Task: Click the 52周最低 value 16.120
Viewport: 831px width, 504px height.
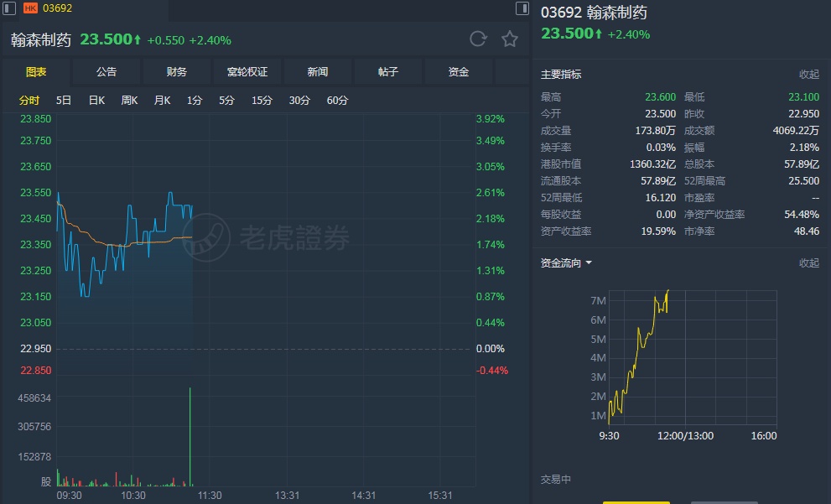Action: pos(660,198)
